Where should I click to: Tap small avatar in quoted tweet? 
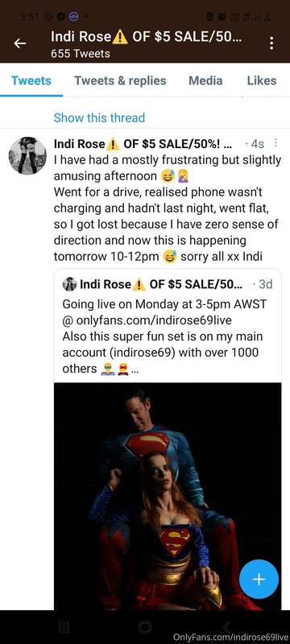point(69,284)
